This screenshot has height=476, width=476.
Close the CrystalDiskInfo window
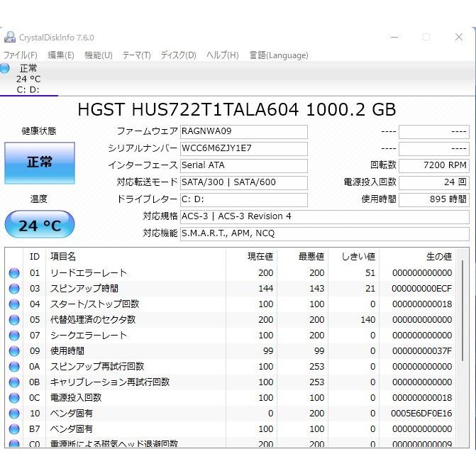(x=459, y=37)
